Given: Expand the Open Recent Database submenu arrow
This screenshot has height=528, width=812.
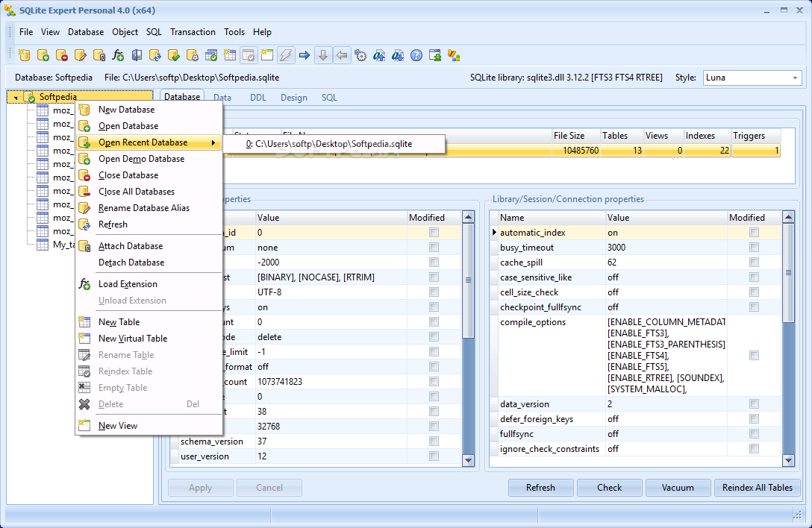Looking at the screenshot, I should tap(213, 142).
